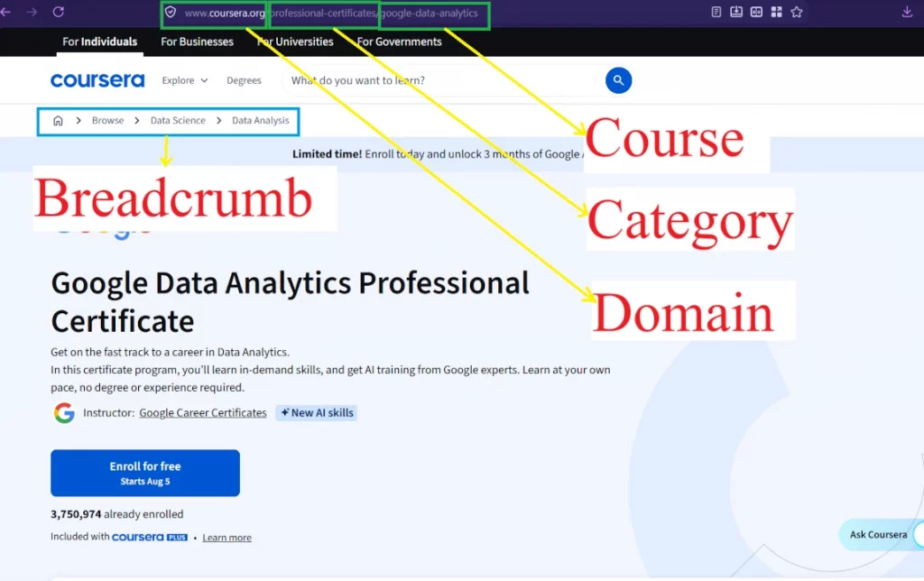This screenshot has height=581, width=924.
Task: Open the For Governments tab
Action: 399,41
